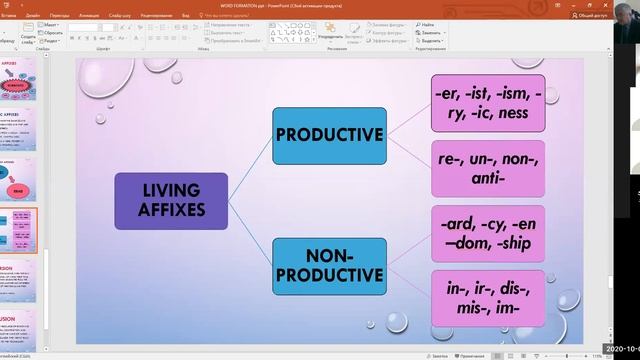Open Заливка фигуры shape fill
The image size is (640, 360).
point(386,25)
